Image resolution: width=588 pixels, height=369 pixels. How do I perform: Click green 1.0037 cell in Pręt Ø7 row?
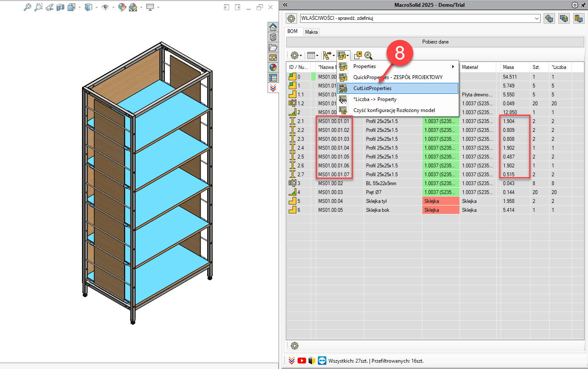441,192
